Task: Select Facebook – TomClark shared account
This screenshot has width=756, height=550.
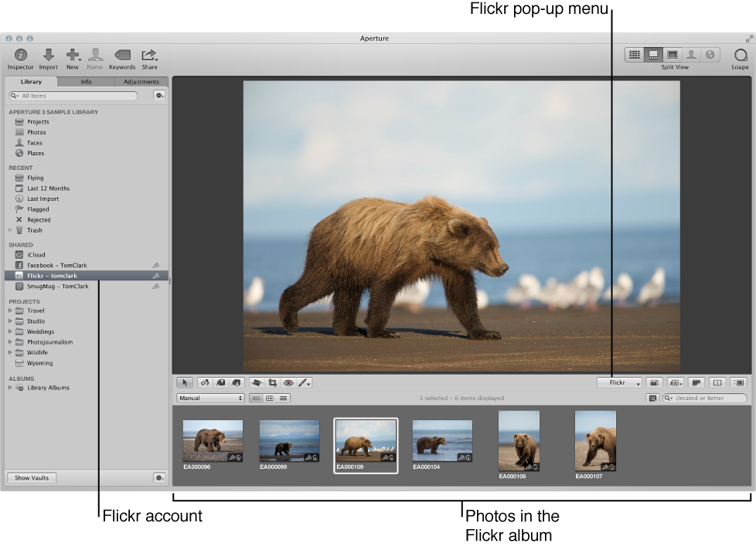Action: (57, 265)
